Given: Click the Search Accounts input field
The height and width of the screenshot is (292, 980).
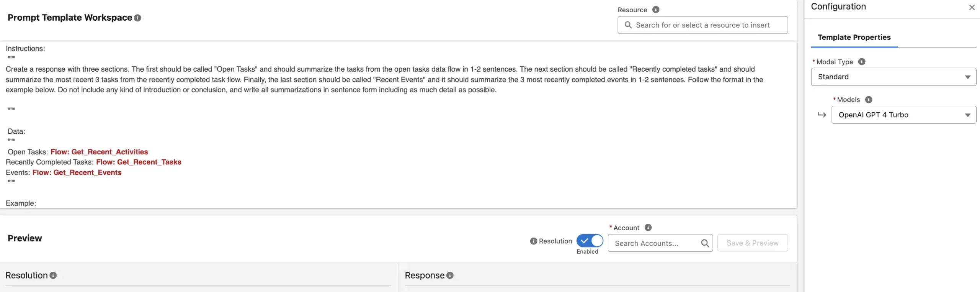Looking at the screenshot, I should (655, 243).
